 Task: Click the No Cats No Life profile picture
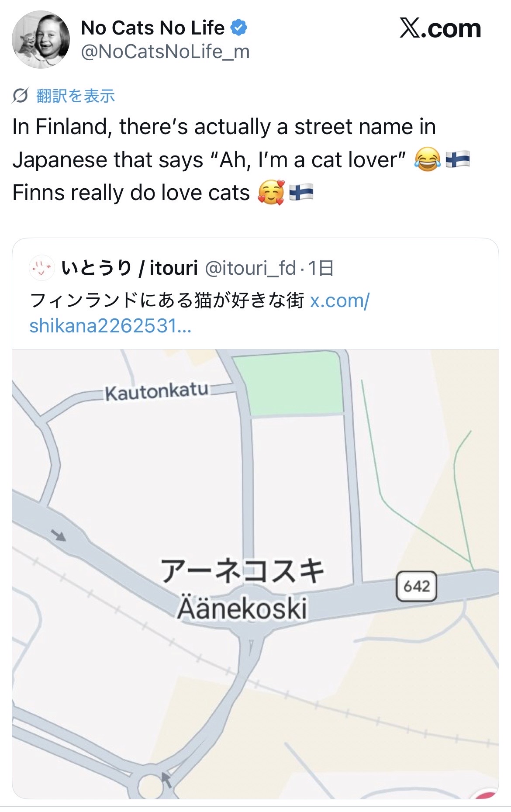pyautogui.click(x=41, y=40)
